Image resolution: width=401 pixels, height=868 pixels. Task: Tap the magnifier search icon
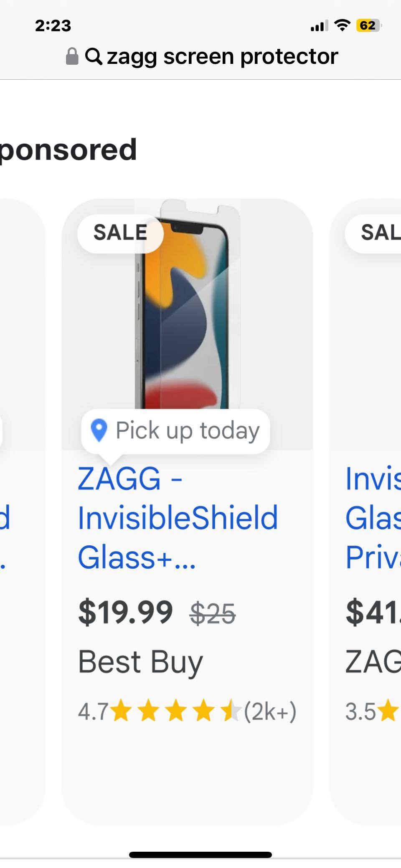[94, 56]
